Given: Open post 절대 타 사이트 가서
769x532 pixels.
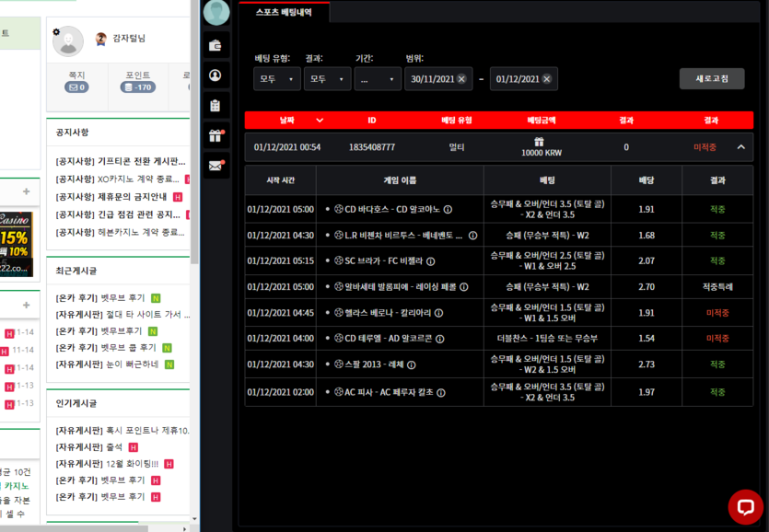Looking at the screenshot, I should pos(122,314).
